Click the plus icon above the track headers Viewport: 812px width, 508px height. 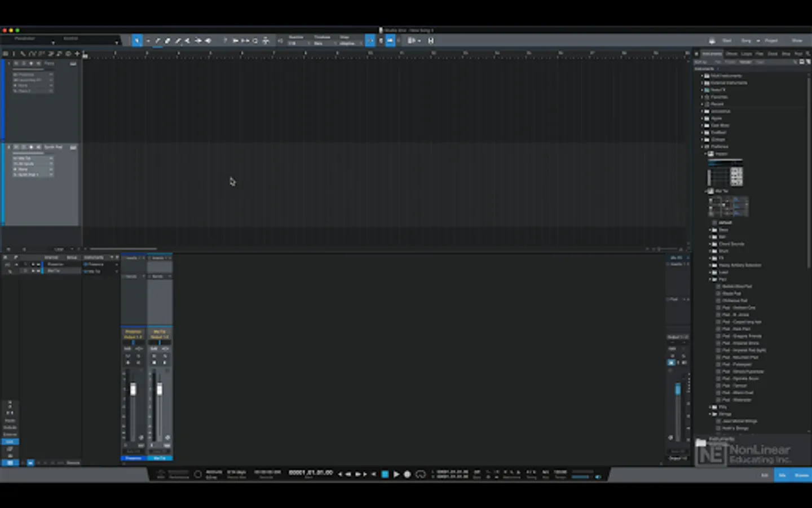pos(77,54)
